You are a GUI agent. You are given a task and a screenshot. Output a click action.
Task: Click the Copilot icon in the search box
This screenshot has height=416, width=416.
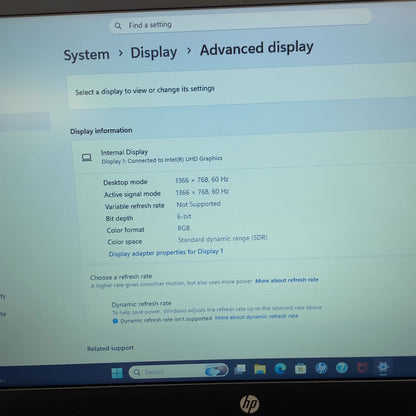pyautogui.click(x=216, y=370)
